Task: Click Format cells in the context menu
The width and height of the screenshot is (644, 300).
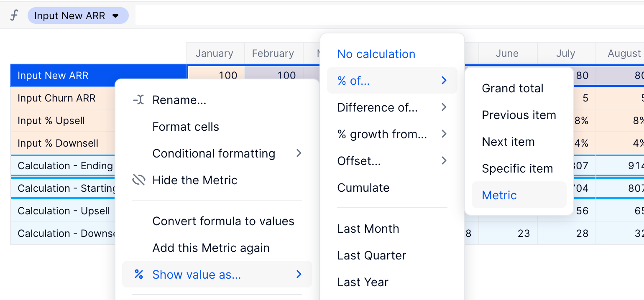Action: pyautogui.click(x=186, y=127)
